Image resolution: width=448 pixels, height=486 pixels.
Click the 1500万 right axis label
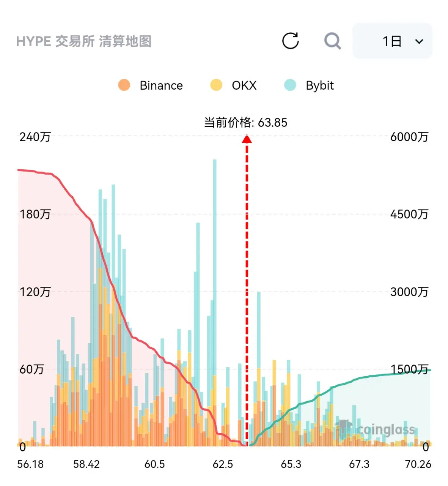click(x=409, y=369)
